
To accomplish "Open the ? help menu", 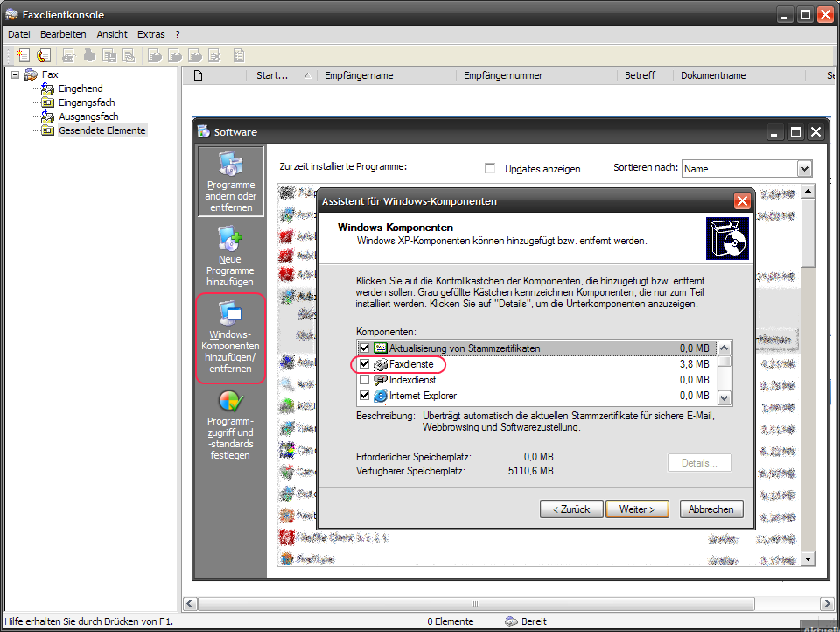I will point(178,34).
